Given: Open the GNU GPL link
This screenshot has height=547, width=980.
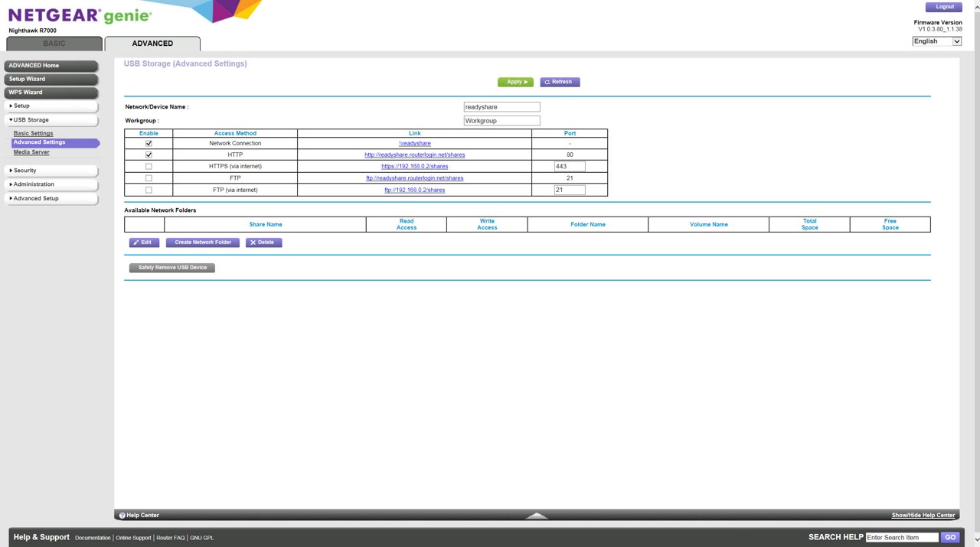Looking at the screenshot, I should point(202,538).
